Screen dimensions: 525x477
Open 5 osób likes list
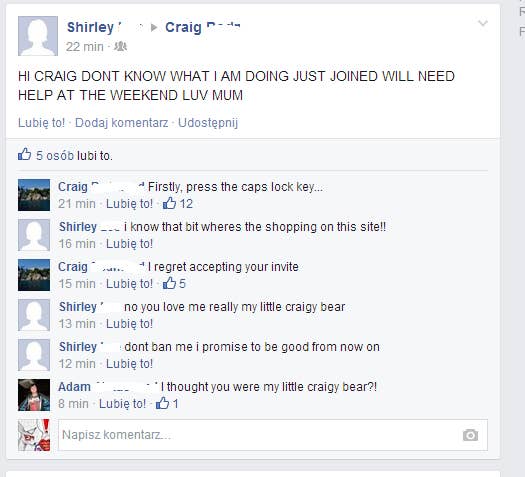click(x=55, y=156)
